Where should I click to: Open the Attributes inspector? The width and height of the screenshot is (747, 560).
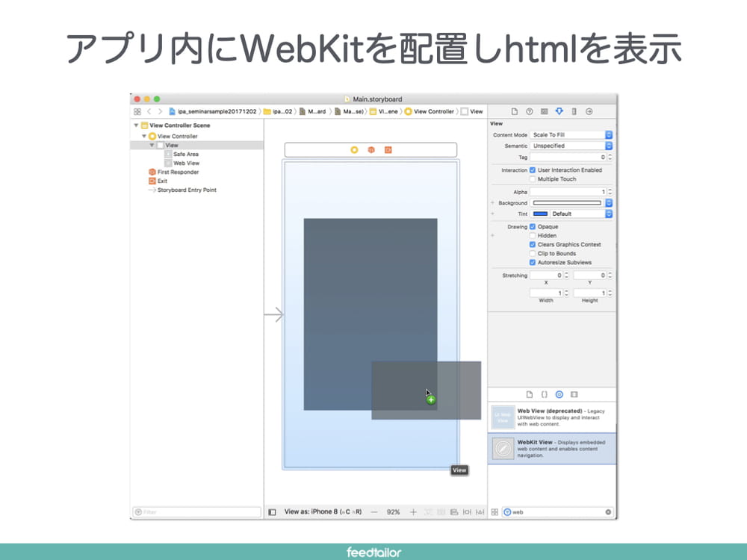[x=560, y=111]
